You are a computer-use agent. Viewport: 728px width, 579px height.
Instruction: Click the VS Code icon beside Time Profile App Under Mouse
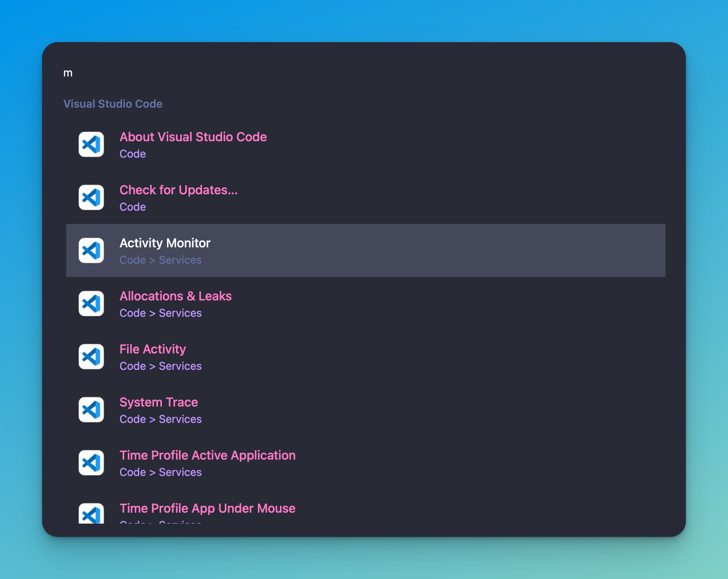tap(91, 513)
